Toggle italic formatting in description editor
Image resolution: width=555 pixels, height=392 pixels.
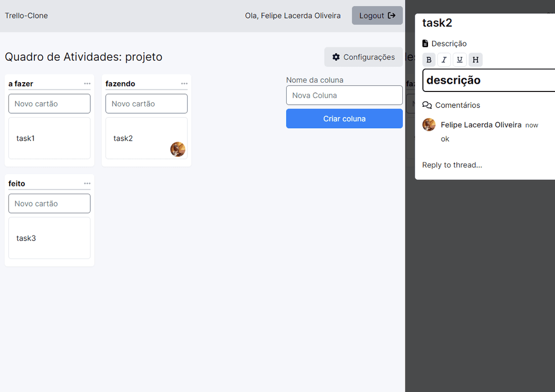click(445, 60)
